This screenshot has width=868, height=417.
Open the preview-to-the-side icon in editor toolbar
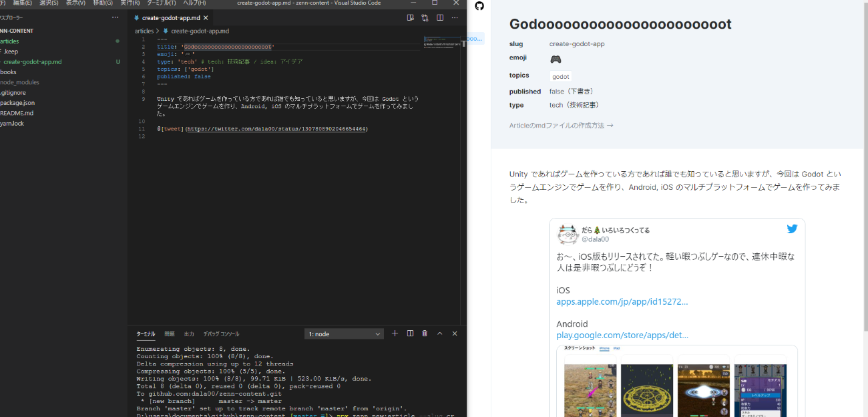410,17
